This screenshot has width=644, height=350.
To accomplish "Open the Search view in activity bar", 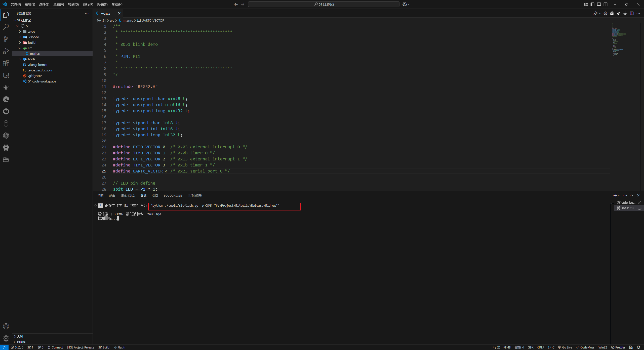I will click(x=6, y=27).
